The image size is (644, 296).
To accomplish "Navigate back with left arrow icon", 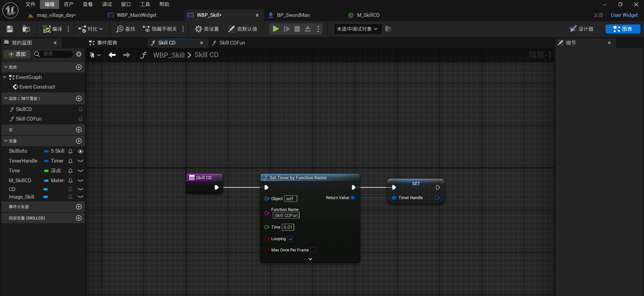I will coord(112,55).
